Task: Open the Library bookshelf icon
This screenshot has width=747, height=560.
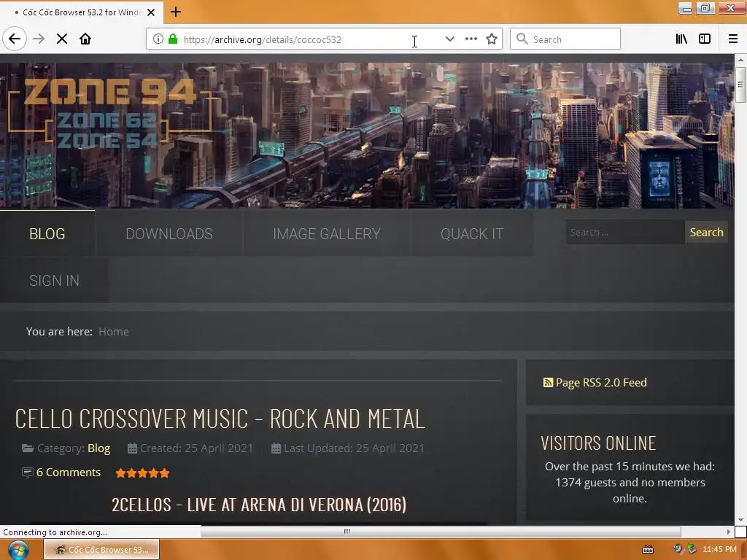Action: pyautogui.click(x=681, y=39)
